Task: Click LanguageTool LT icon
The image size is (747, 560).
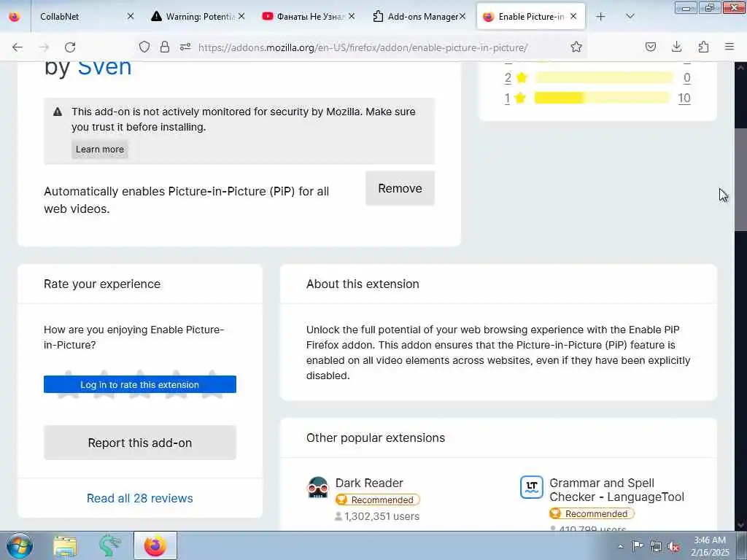Action: point(532,487)
